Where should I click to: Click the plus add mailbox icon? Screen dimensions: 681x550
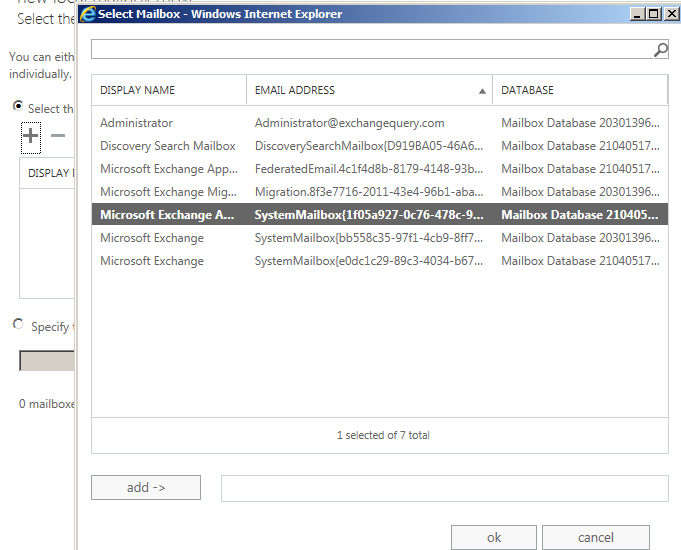(x=31, y=136)
